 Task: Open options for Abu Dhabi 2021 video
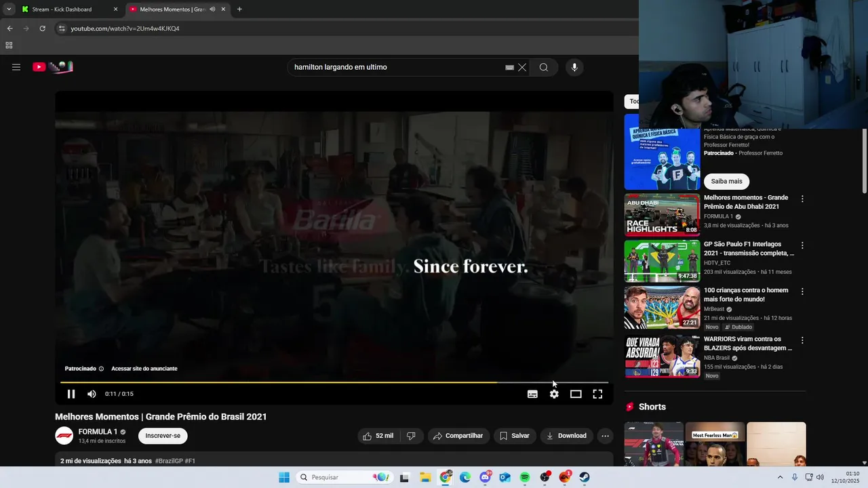click(802, 199)
